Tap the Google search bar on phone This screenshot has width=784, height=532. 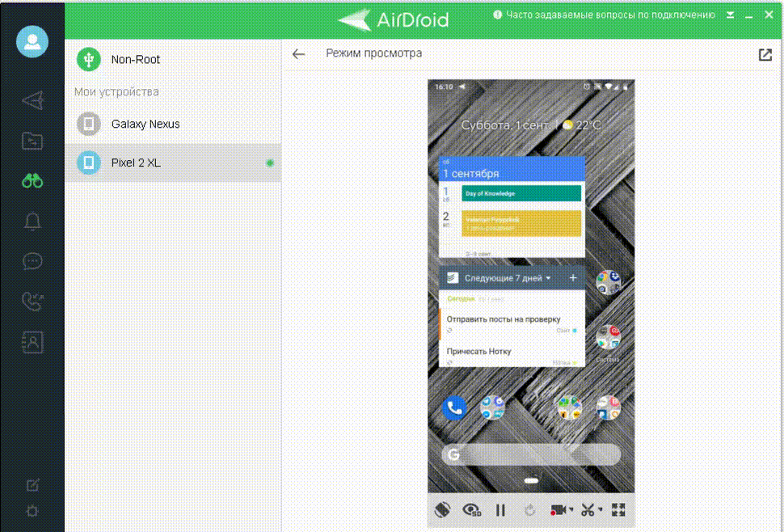pos(531,454)
